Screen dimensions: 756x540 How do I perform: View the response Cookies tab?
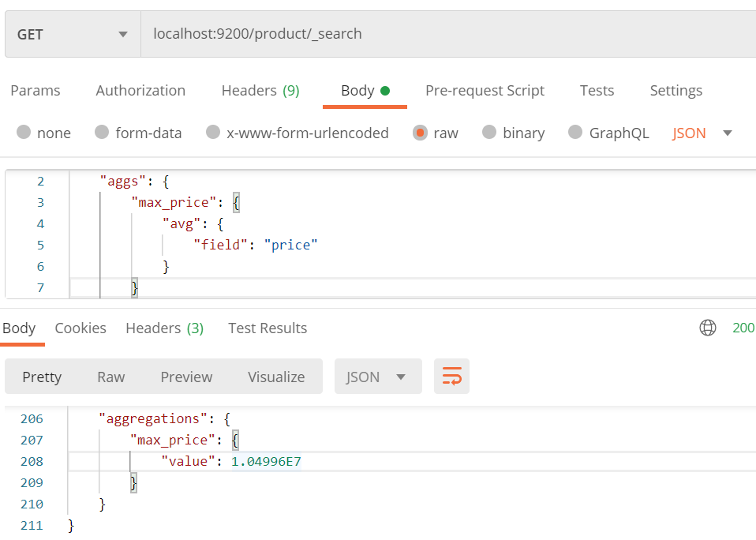point(80,328)
